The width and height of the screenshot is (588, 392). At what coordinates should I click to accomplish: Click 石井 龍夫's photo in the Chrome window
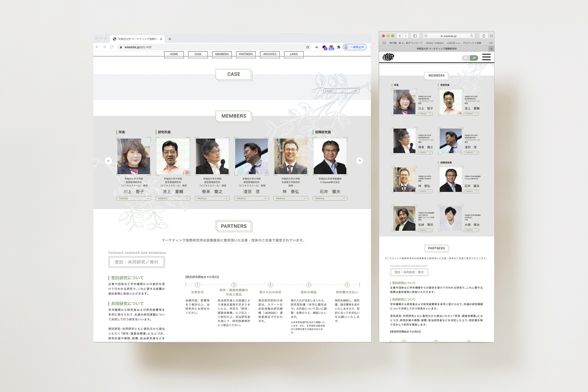pos(330,156)
